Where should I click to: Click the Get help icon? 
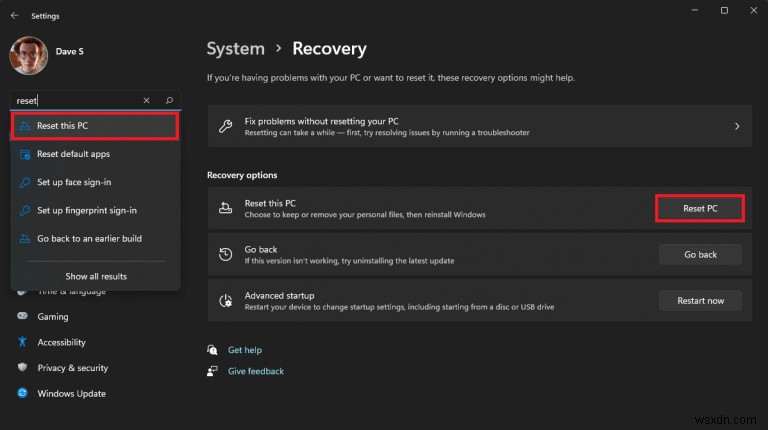click(212, 350)
